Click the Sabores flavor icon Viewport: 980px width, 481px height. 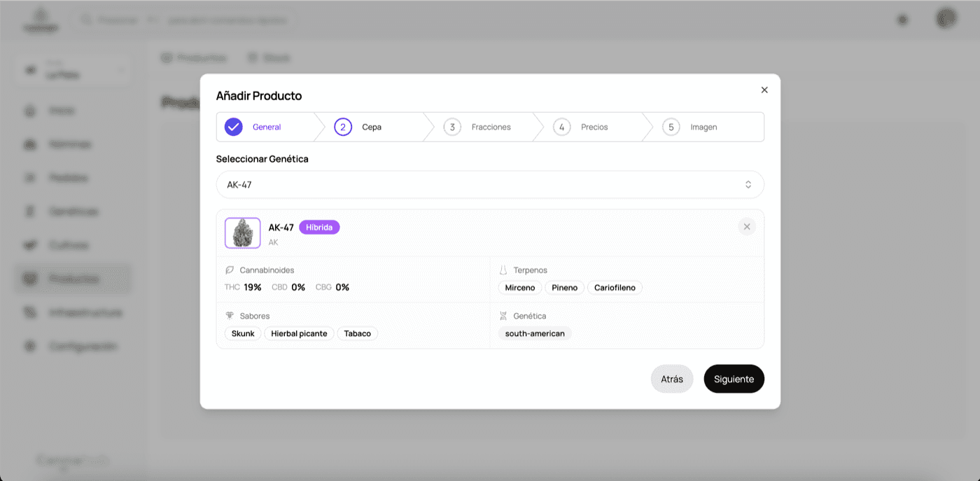coord(230,316)
